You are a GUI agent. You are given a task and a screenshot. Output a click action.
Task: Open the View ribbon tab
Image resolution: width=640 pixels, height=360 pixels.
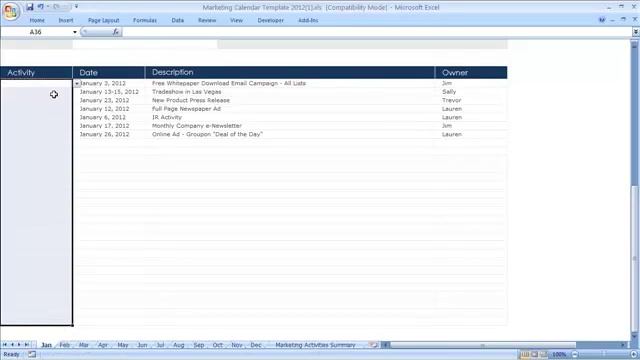(236, 20)
